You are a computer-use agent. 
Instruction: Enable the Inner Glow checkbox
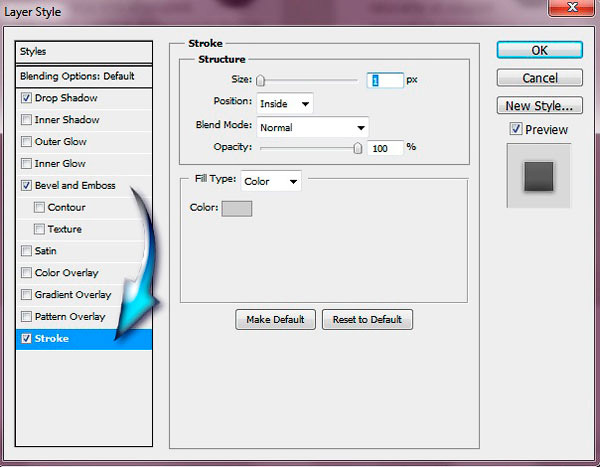tap(26, 163)
